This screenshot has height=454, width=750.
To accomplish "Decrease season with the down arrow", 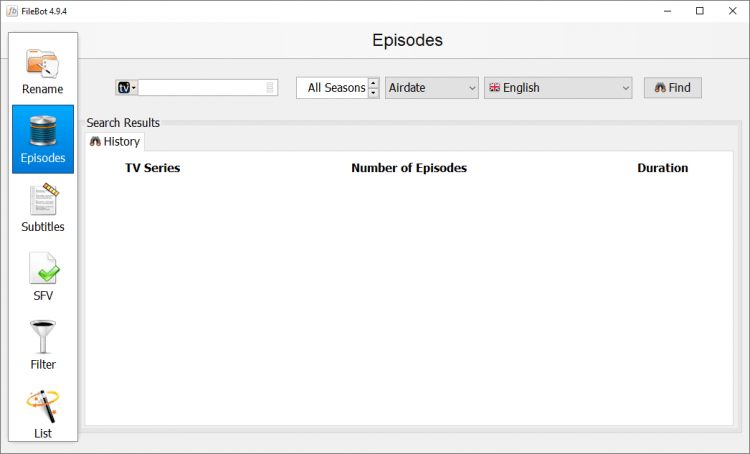I will (373, 93).
